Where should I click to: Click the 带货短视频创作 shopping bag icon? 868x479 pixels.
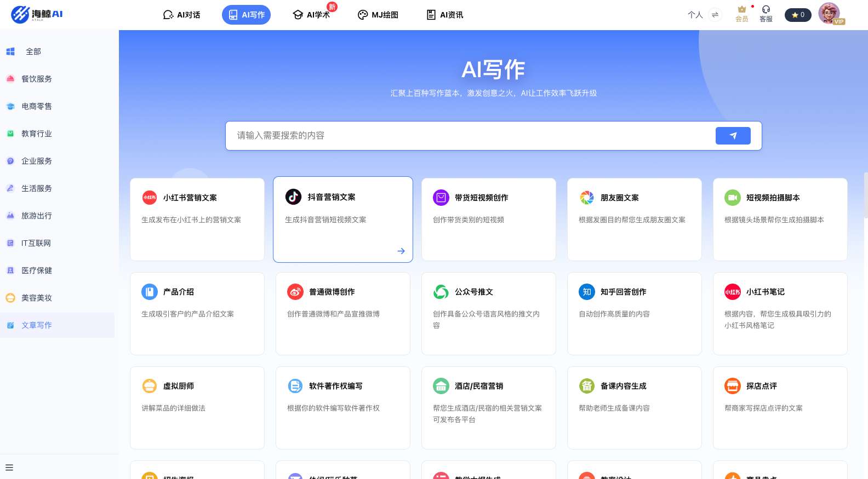[x=441, y=198]
